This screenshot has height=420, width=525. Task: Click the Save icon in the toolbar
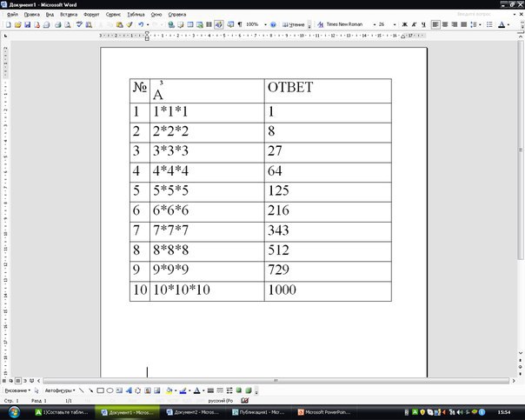(27, 25)
